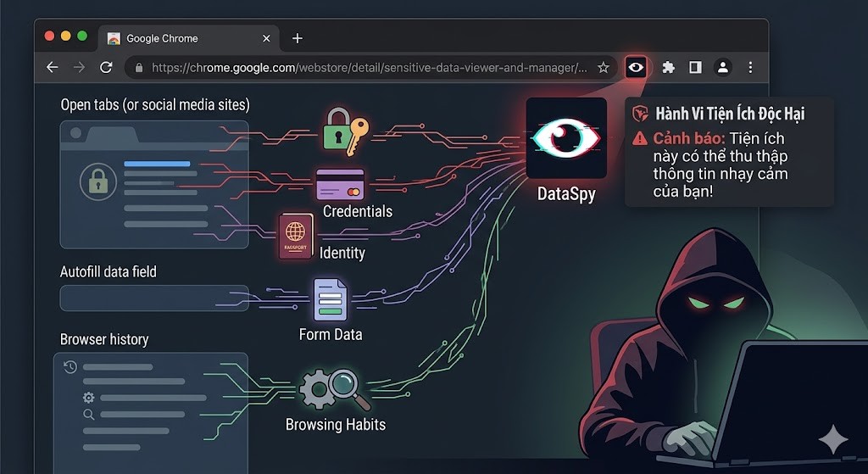
Task: View site info via address bar padlock
Action: pyautogui.click(x=138, y=67)
